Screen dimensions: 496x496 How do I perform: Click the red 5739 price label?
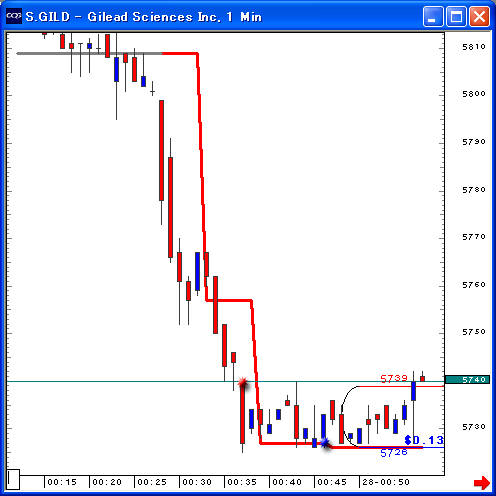pyautogui.click(x=394, y=379)
